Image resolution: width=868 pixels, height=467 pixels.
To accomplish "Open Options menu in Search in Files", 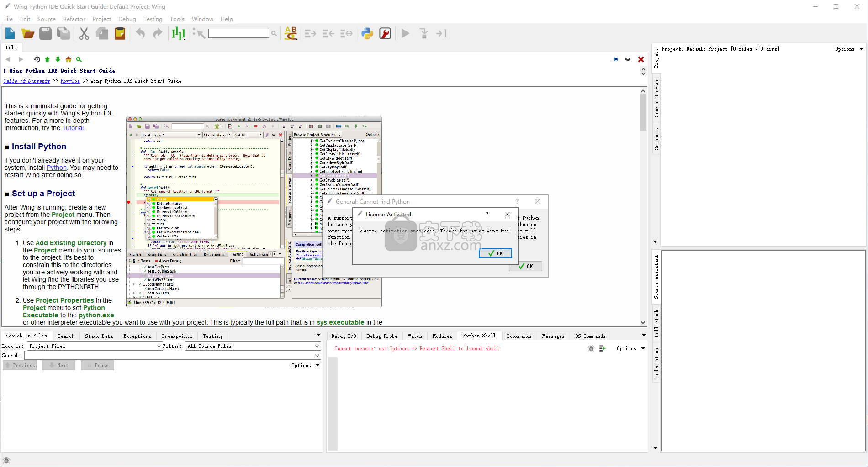I will [x=305, y=365].
